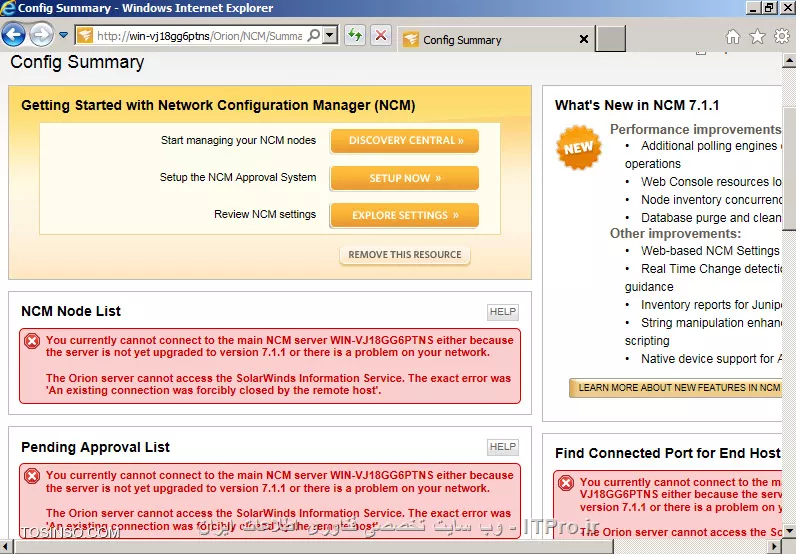Minimize the Internet Explorer window
Screen dimensions: 796x554
click(x=754, y=8)
